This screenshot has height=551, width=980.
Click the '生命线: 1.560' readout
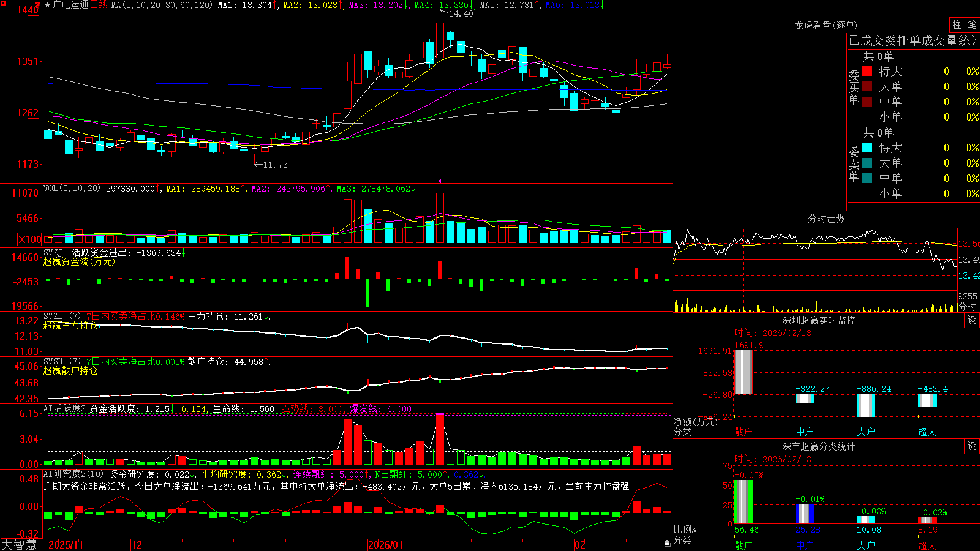tap(244, 408)
